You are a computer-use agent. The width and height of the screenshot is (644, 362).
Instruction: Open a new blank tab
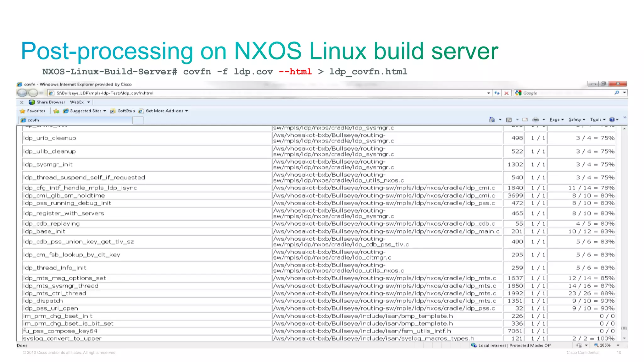[138, 120]
